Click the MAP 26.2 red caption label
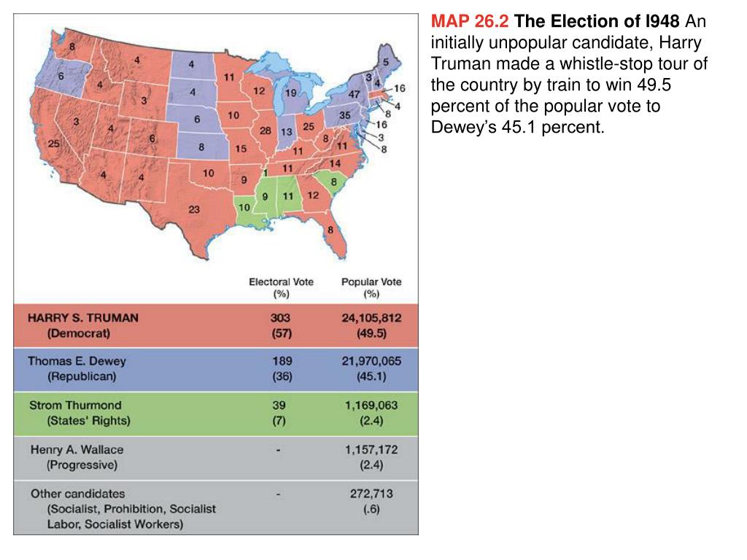Image resolution: width=747 pixels, height=560 pixels. 470,21
